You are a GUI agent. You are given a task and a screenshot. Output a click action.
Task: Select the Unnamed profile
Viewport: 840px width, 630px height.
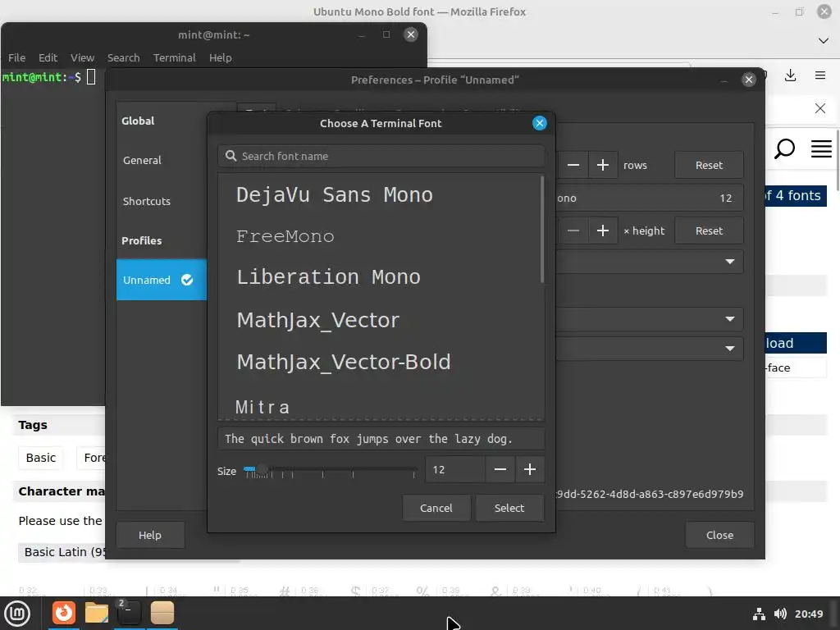[x=162, y=280]
